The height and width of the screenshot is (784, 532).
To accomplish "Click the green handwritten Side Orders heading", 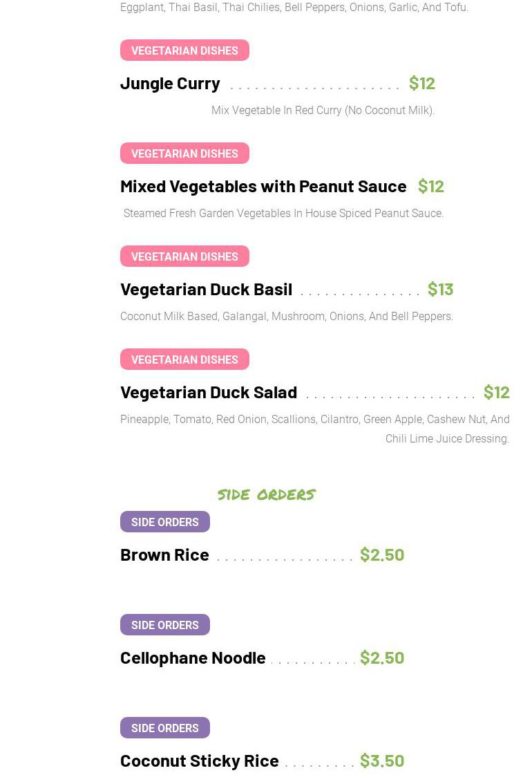I will pyautogui.click(x=266, y=494).
